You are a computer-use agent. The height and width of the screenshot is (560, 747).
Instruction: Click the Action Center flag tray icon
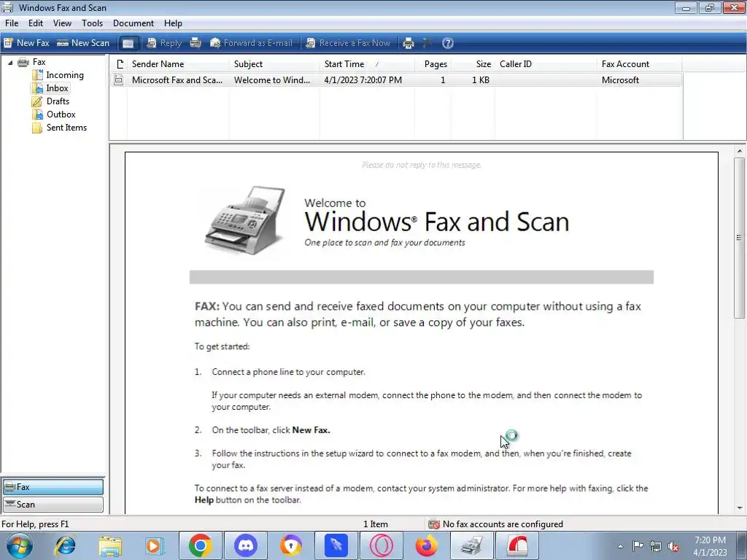(638, 546)
